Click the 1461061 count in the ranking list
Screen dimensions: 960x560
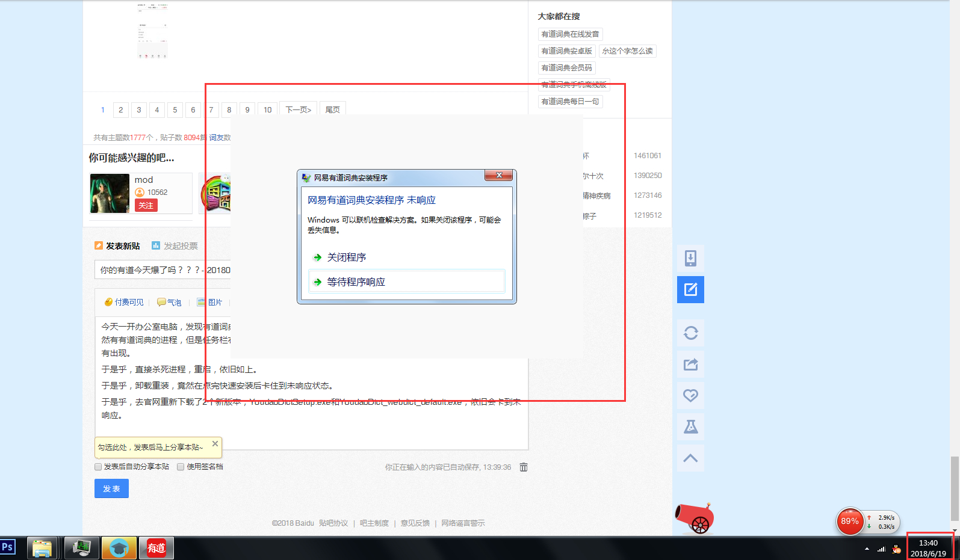click(x=648, y=156)
